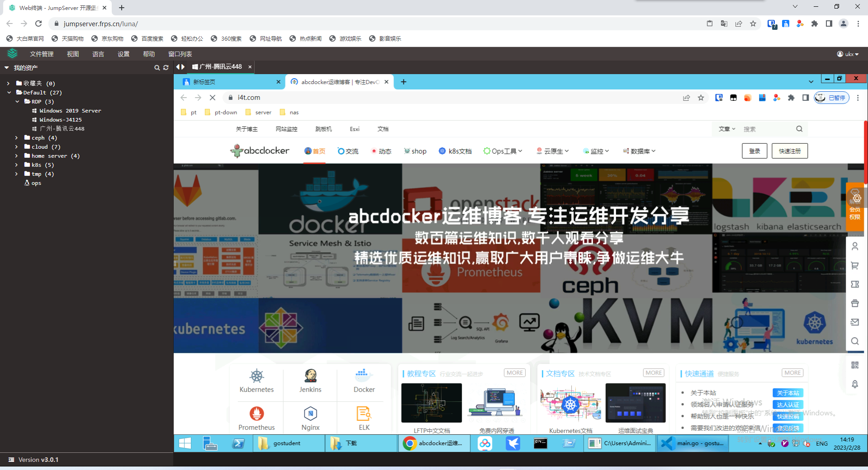Click the search magnifier in the site header
Image resolution: width=868 pixels, height=470 pixels.
(799, 129)
